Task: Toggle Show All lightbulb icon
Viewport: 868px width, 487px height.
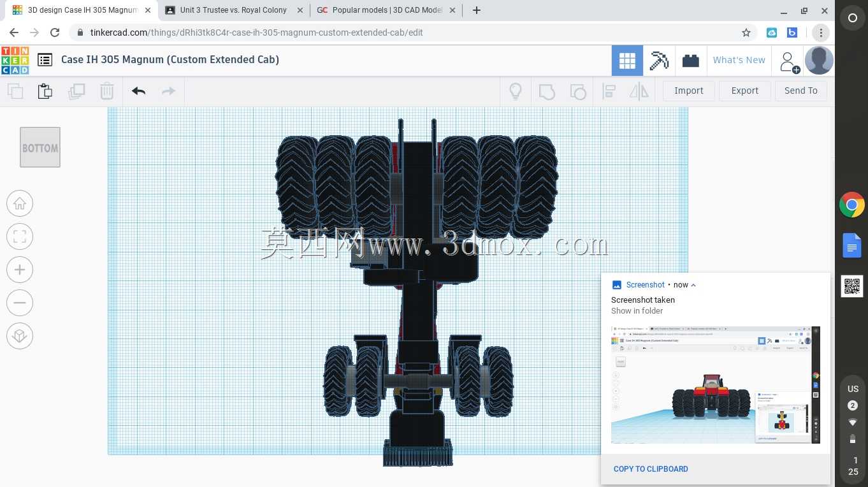Action: 516,91
